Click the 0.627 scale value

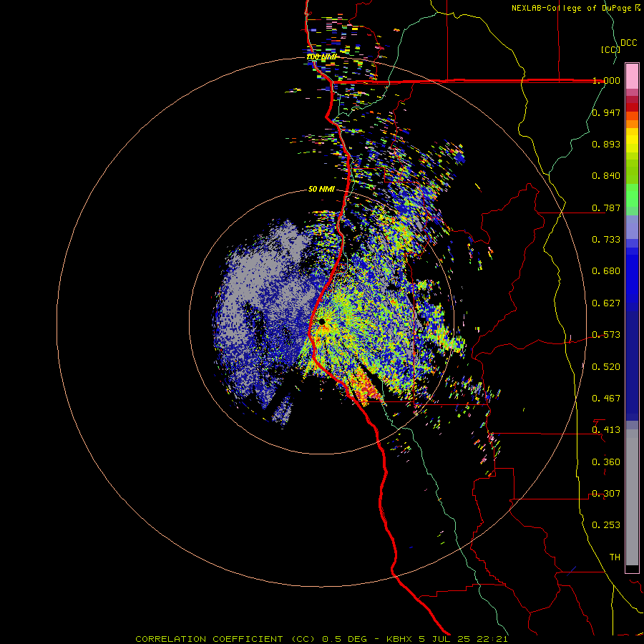(606, 303)
